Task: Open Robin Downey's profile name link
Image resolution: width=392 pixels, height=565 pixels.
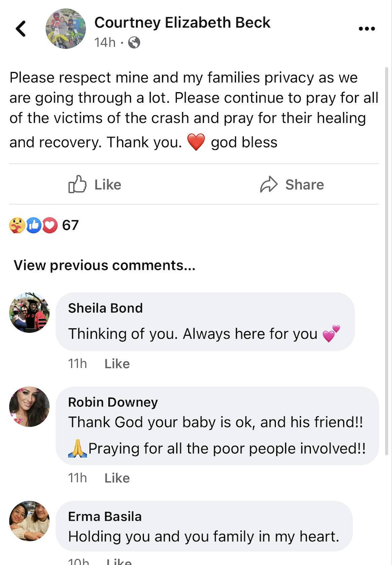Action: pyautogui.click(x=113, y=402)
